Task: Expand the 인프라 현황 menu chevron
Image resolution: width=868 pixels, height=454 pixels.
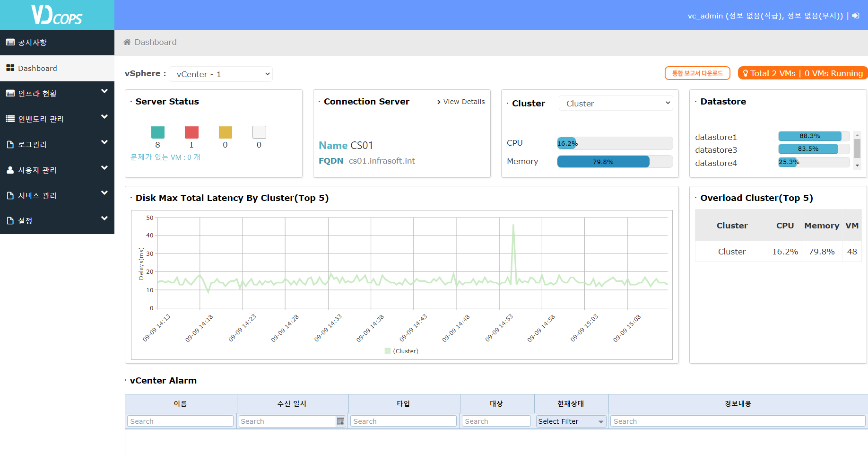Action: coord(104,91)
